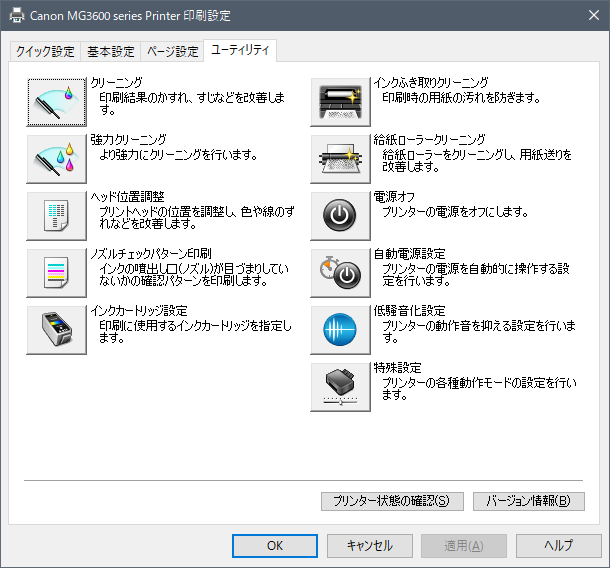Click 給紙ローラークリーニング label text
The width and height of the screenshot is (610, 568).
429,140
